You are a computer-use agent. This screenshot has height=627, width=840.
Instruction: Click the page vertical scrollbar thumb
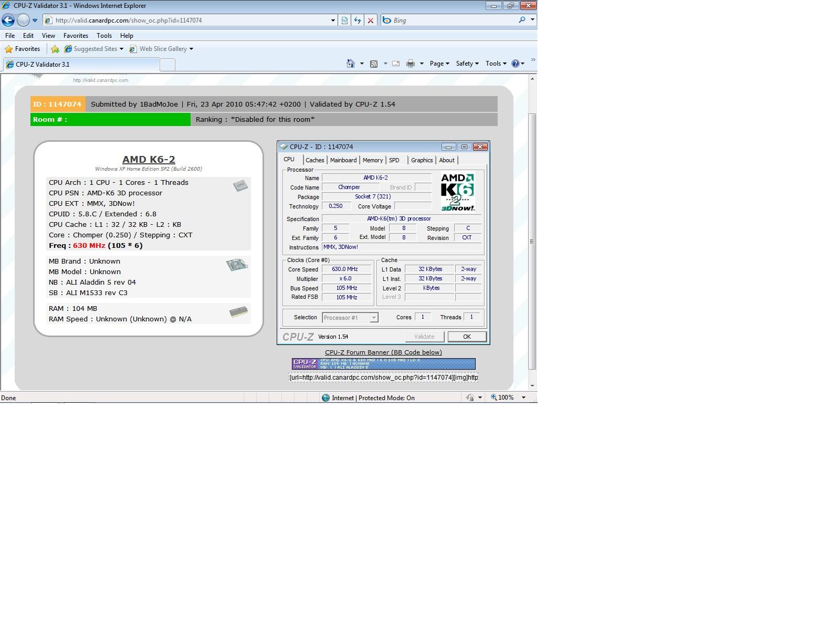532,241
